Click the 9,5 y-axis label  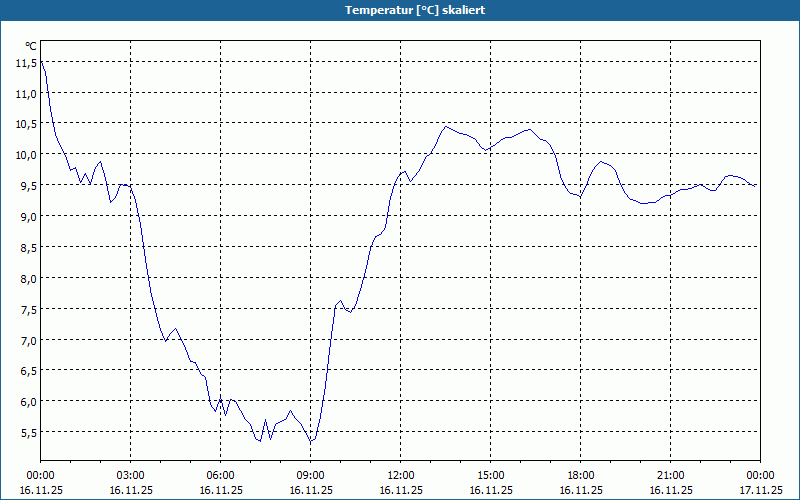[x=29, y=186]
